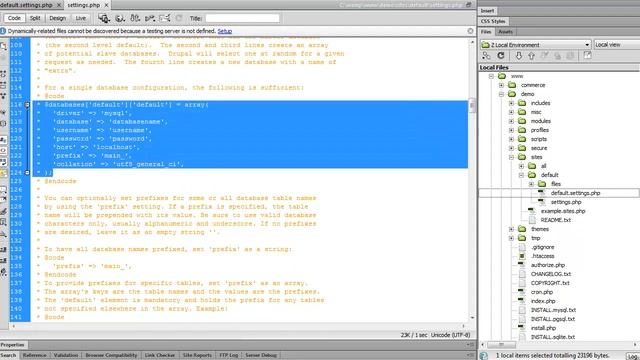
Task: Click the greyed-out Refresh design view icon
Action: [x=179, y=18]
